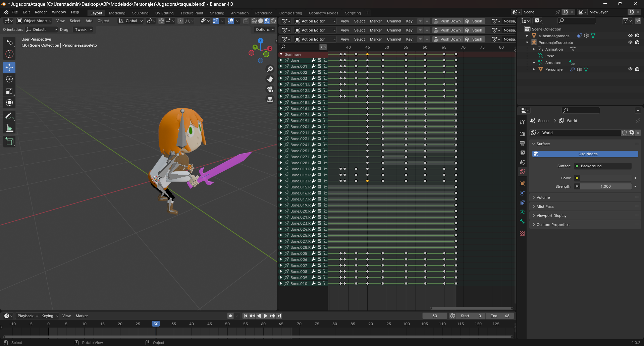Uncheck the Bone.003 channel checkbox
This screenshot has width=644, height=346.
pyautogui.click(x=319, y=78)
